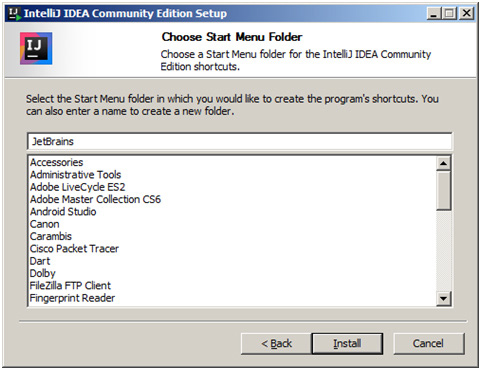Image resolution: width=481 pixels, height=370 pixels.
Task: Click the JetBrains folder name field
Action: [239, 141]
